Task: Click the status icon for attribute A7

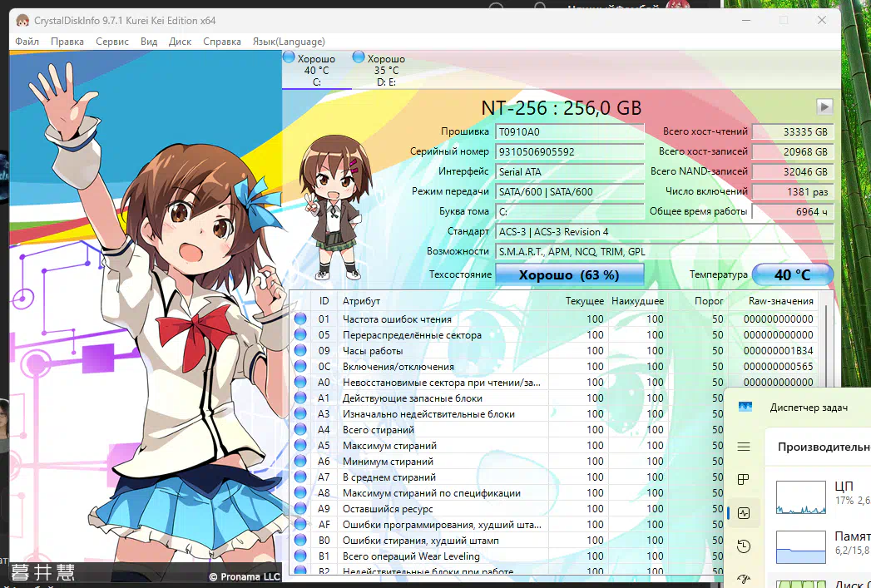Action: pos(300,477)
